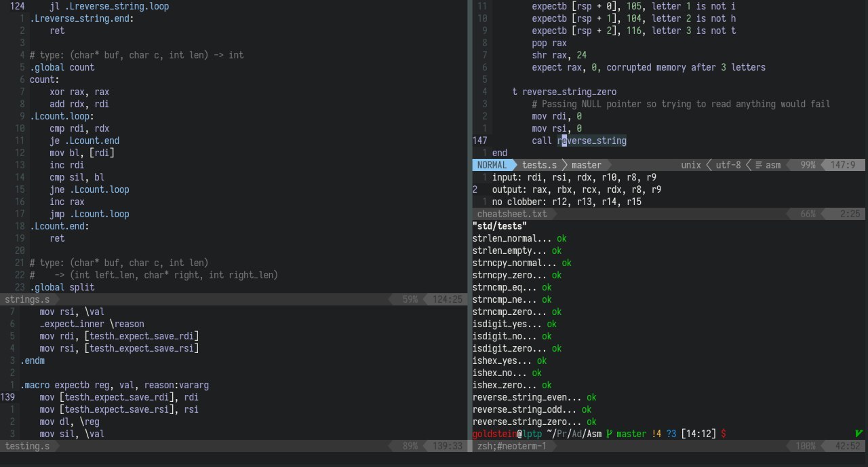Place cursor on ".macro expectb reg, val, reason:vararg"
This screenshot has width=868, height=467.
(115, 385)
